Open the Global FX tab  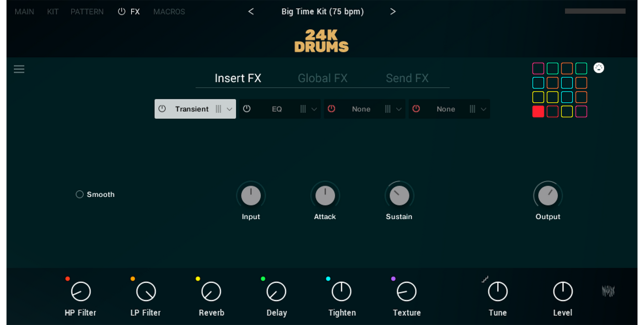[x=322, y=78]
